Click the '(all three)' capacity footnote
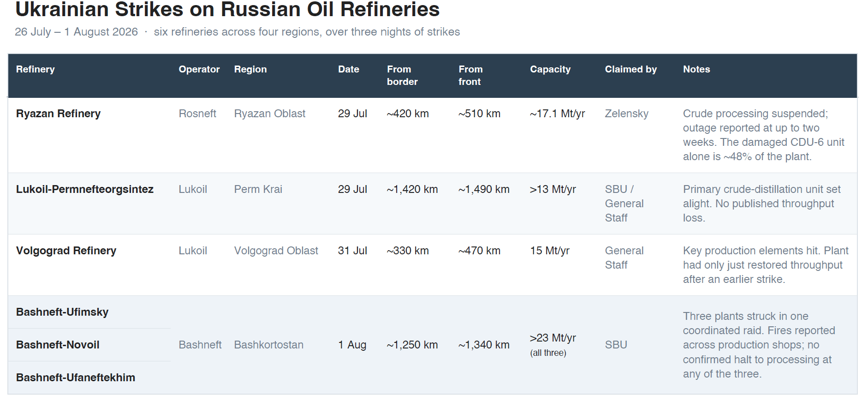The image size is (868, 408). [548, 353]
